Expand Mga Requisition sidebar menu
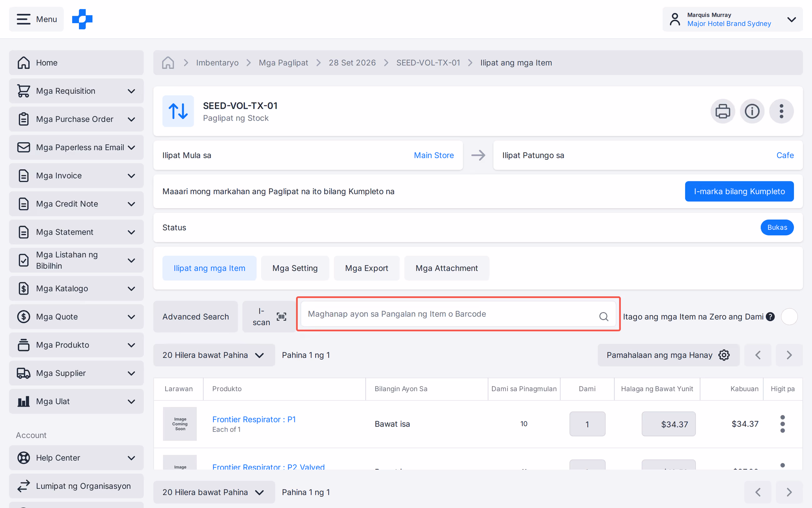 click(76, 91)
